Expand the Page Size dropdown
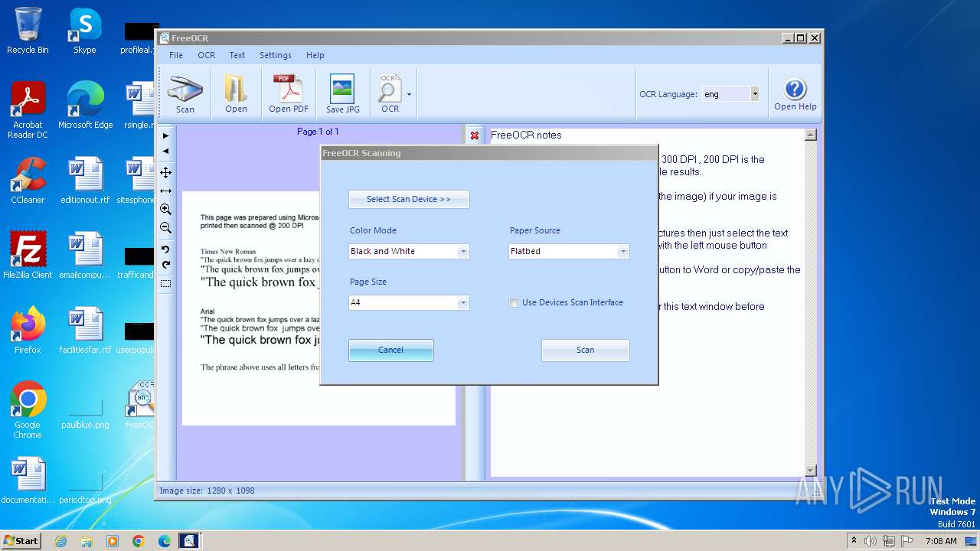The image size is (980, 551). (462, 302)
